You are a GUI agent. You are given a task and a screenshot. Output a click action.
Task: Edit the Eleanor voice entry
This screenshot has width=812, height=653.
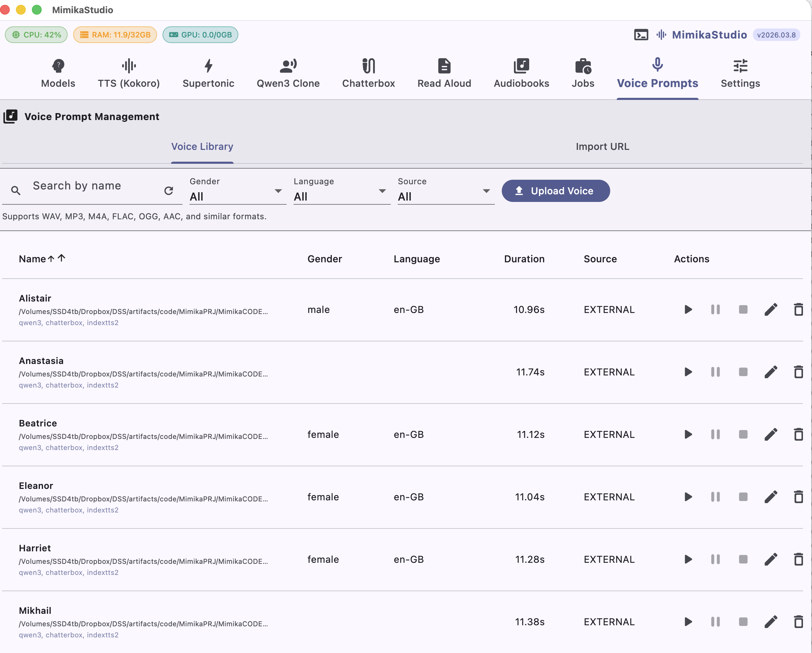point(771,497)
